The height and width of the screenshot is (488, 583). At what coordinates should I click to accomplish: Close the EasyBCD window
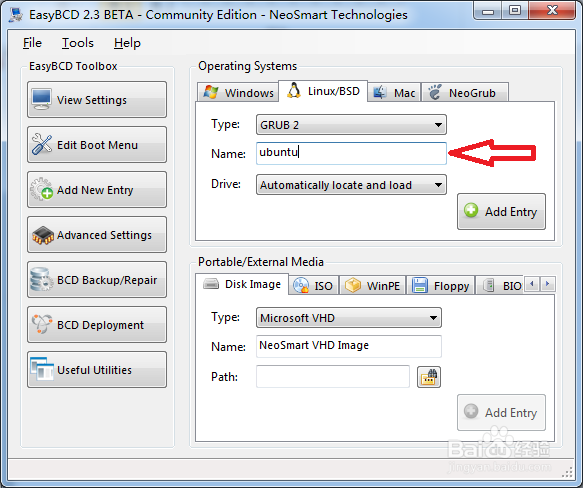click(x=553, y=11)
